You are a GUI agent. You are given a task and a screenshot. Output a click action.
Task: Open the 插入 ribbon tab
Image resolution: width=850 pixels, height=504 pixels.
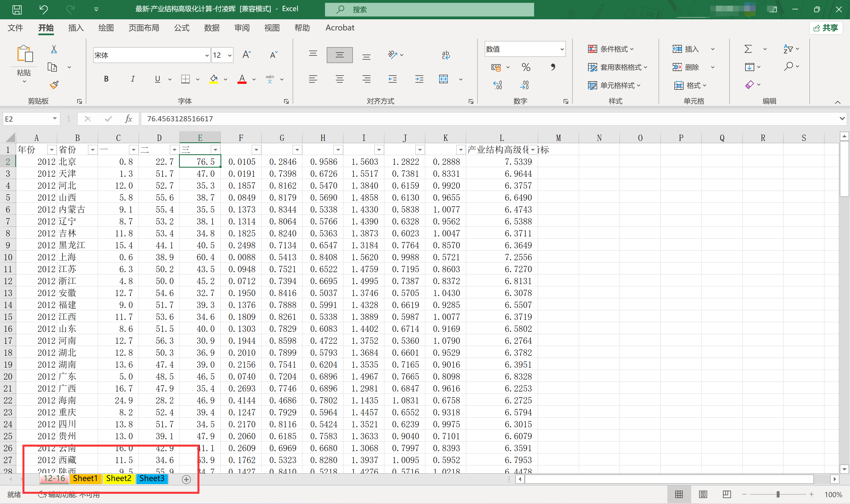pos(76,28)
